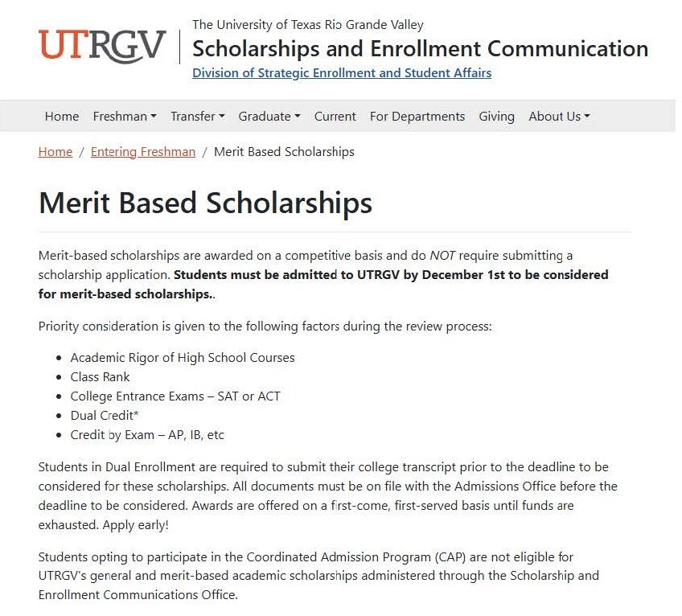Click the bold December 1st admission sentence

[391, 275]
